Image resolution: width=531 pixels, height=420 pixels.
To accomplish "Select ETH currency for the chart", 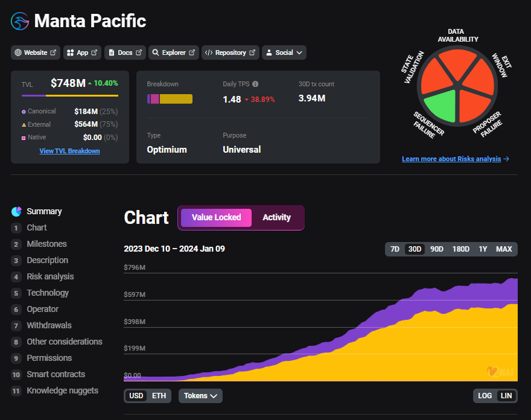I will pos(159,396).
